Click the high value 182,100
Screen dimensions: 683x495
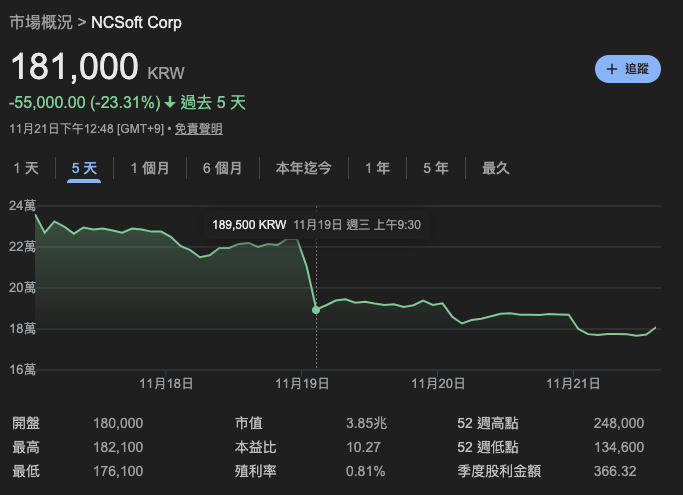coord(118,447)
